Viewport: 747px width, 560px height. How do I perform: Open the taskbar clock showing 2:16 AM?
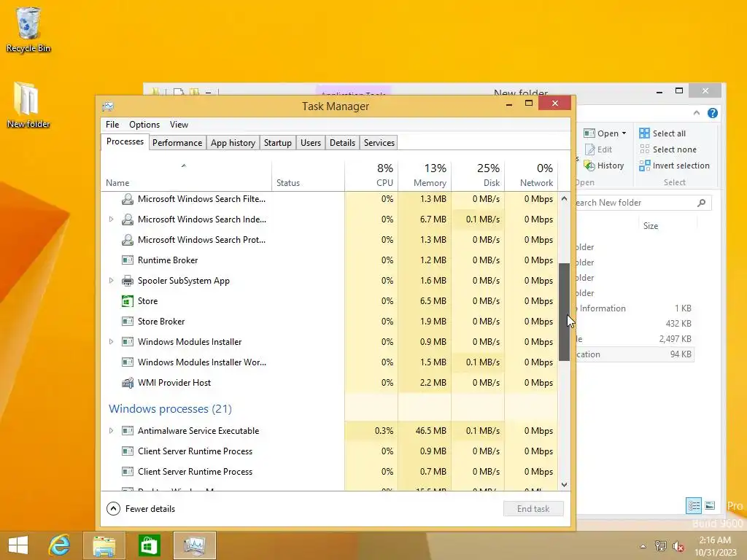click(715, 546)
